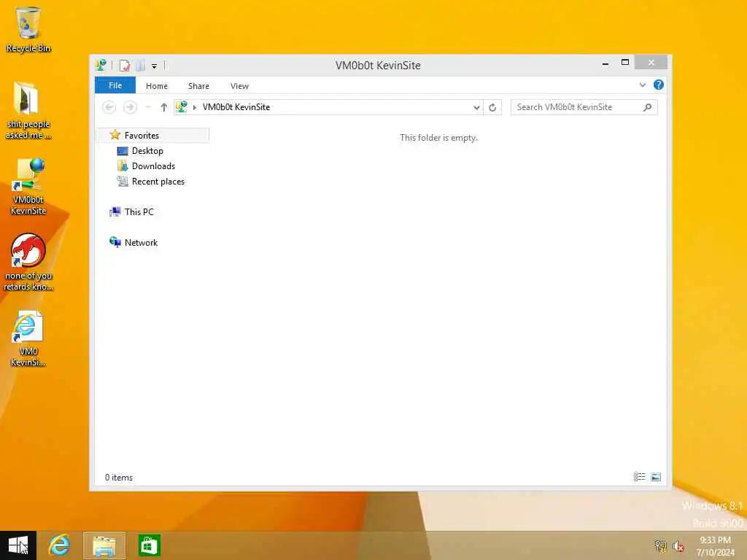This screenshot has height=560, width=747.
Task: Go up one level with Up arrow
Action: pyautogui.click(x=164, y=107)
